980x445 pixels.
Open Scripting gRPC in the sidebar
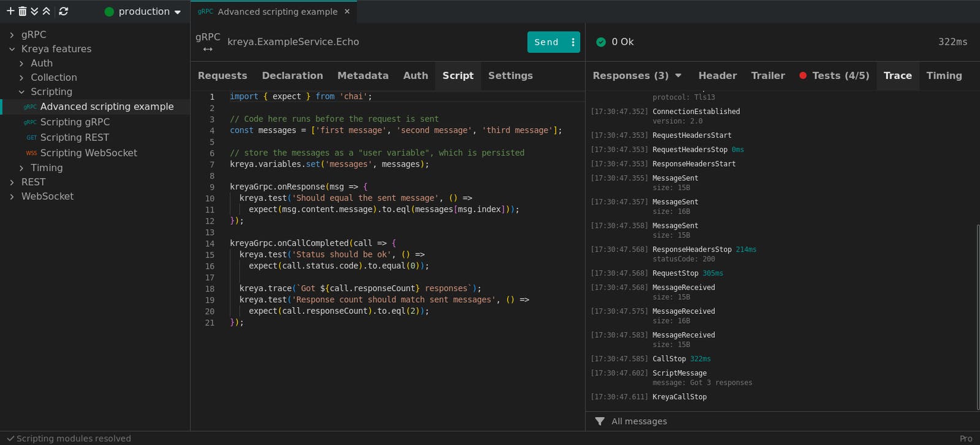(75, 122)
